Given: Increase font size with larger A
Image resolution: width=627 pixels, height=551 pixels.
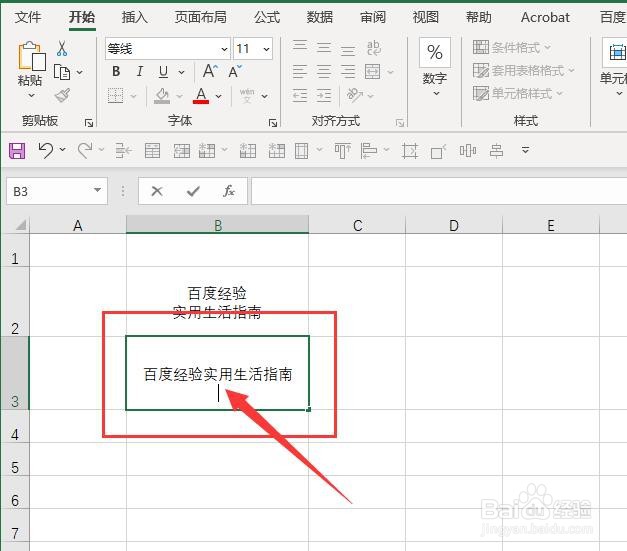Looking at the screenshot, I should (210, 72).
